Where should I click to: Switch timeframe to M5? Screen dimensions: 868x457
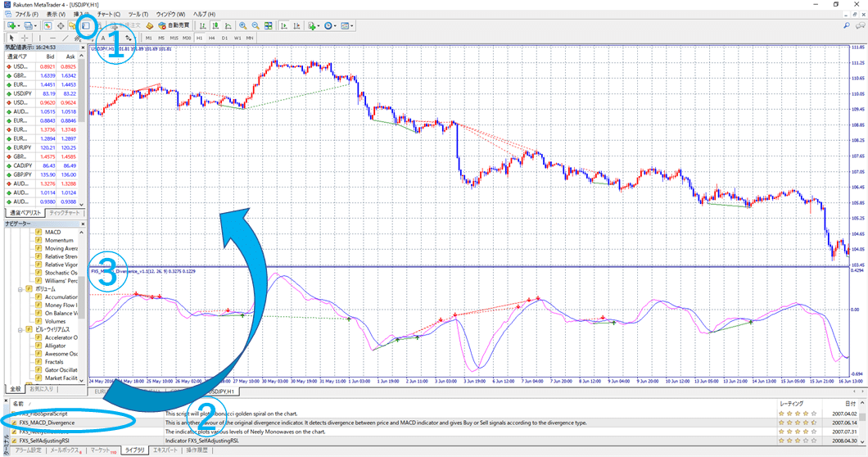tap(161, 38)
